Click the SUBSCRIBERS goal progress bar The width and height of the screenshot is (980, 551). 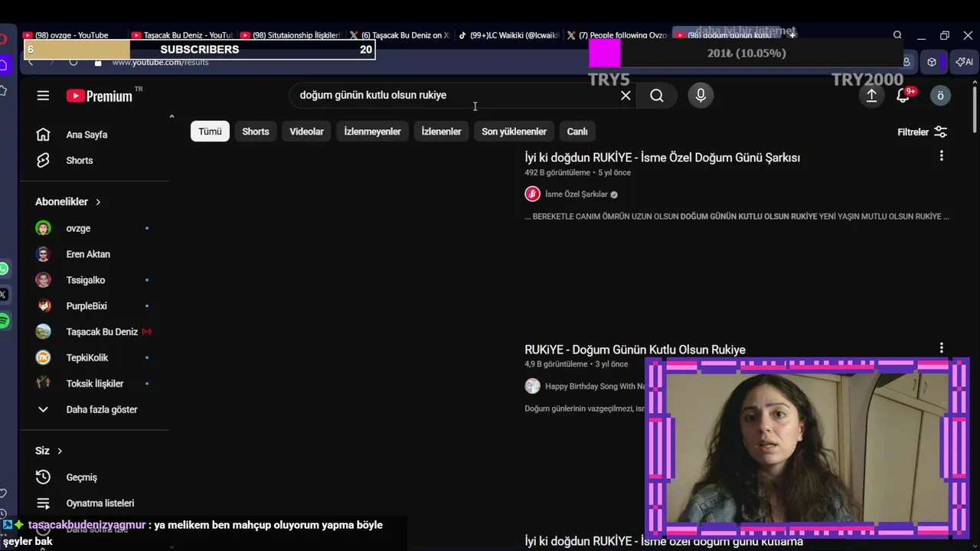pos(200,50)
